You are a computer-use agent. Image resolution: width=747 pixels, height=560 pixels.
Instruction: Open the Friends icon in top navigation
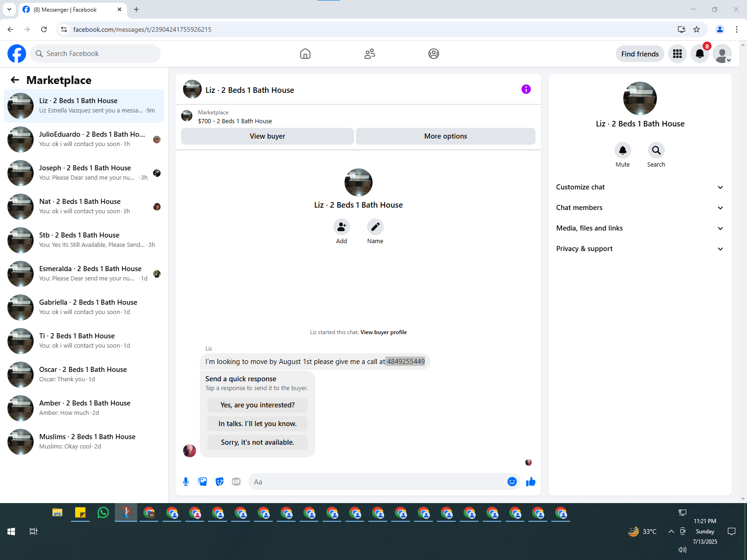pos(370,54)
